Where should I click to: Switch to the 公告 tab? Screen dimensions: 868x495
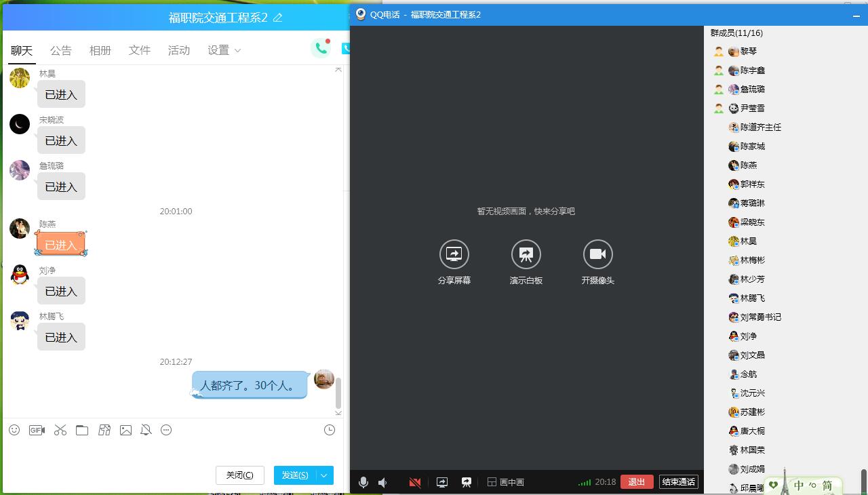pos(60,50)
